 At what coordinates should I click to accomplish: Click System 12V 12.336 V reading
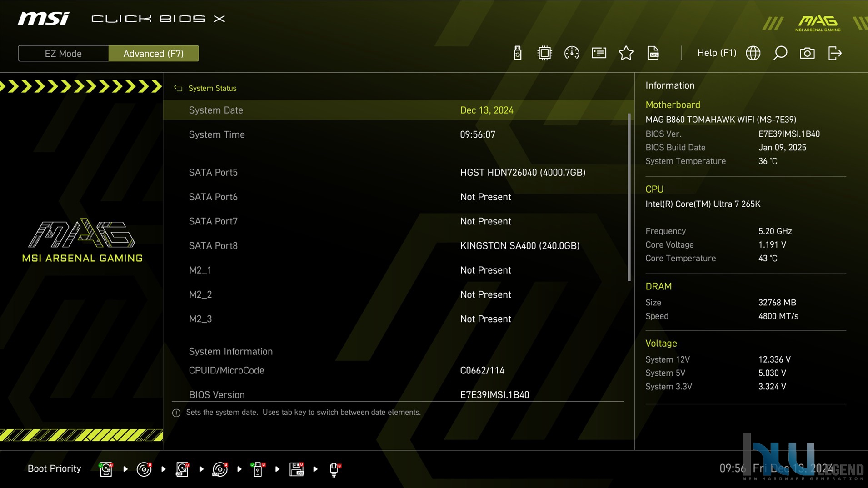[x=774, y=359]
